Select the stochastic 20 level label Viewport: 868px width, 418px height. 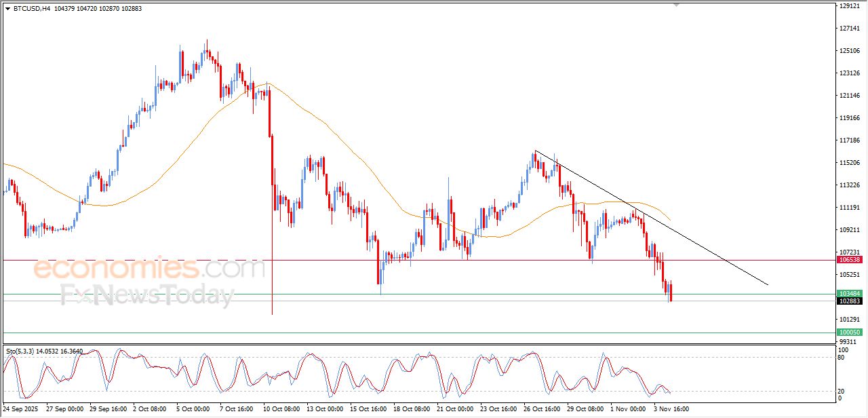point(843,391)
